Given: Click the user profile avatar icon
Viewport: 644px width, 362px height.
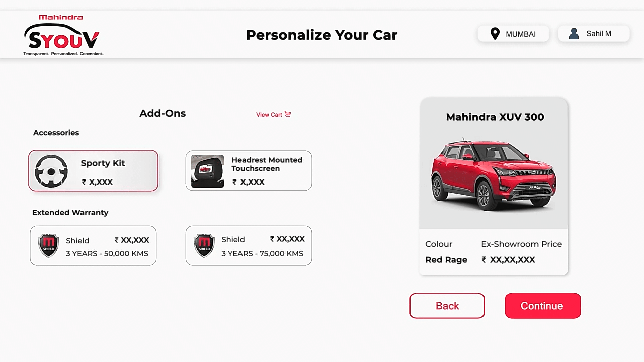Looking at the screenshot, I should (574, 34).
